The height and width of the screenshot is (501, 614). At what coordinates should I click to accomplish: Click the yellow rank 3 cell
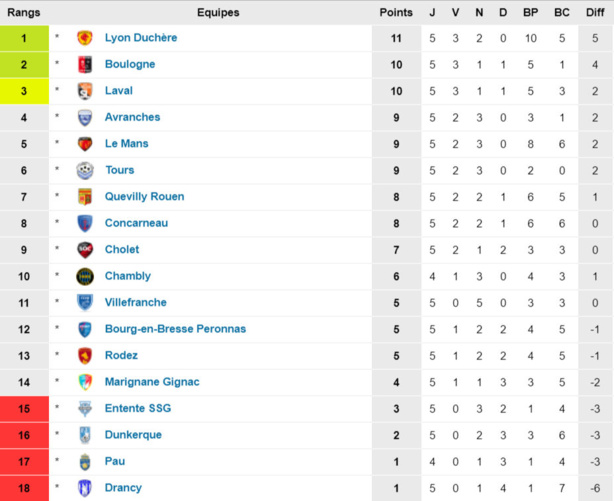point(24,91)
